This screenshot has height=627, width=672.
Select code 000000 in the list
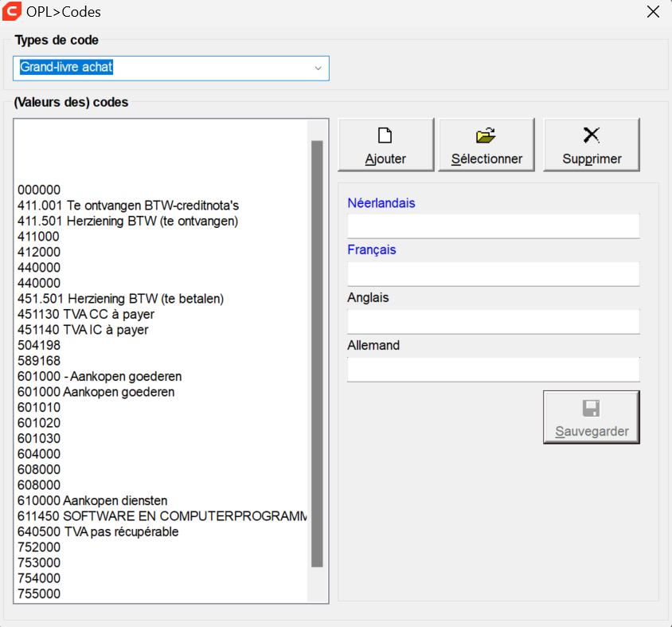coord(162,190)
